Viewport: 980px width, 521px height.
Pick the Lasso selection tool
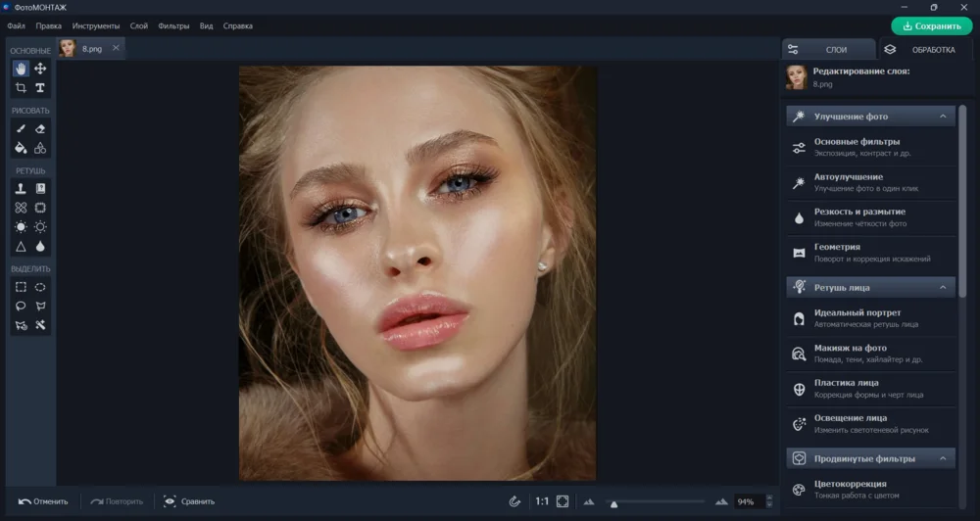click(21, 306)
